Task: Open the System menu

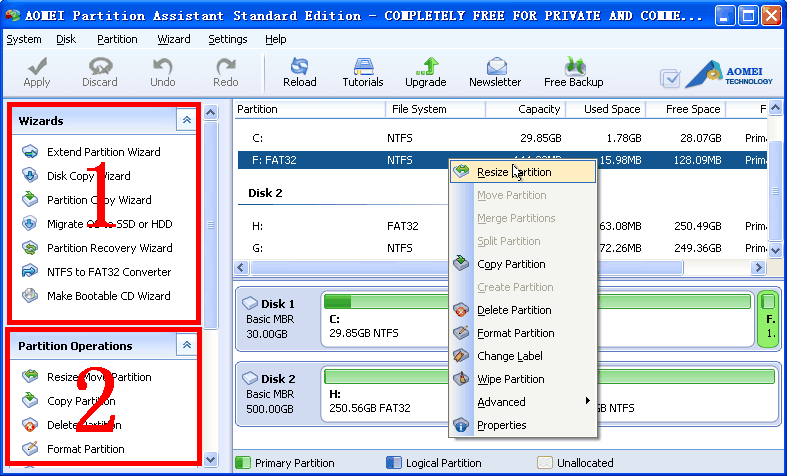Action: (24, 39)
